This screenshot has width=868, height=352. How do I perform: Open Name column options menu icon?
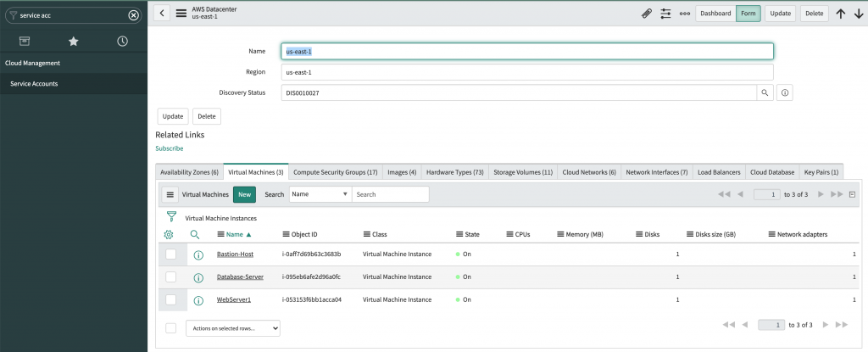click(221, 234)
